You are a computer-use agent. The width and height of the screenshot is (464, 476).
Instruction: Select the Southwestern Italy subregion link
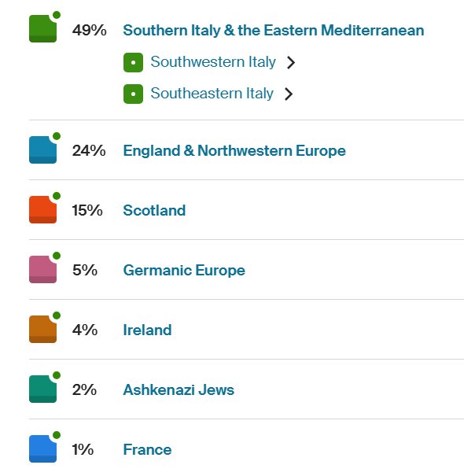213,62
